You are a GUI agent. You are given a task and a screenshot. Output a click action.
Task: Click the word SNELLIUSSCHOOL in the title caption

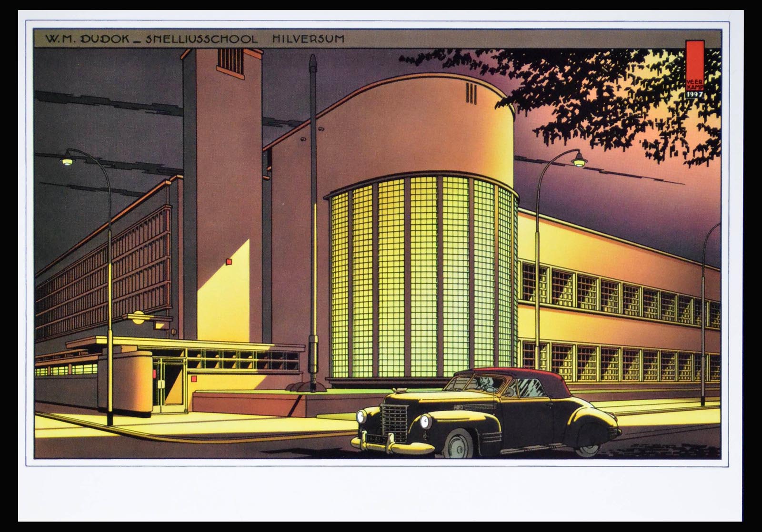[x=203, y=39]
